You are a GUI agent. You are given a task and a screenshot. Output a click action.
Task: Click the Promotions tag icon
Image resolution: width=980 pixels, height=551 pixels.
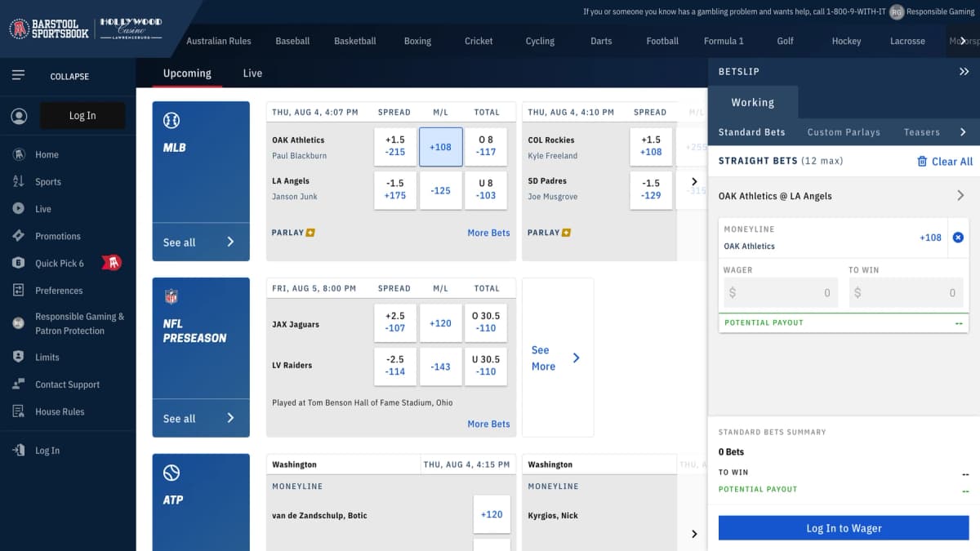(18, 236)
